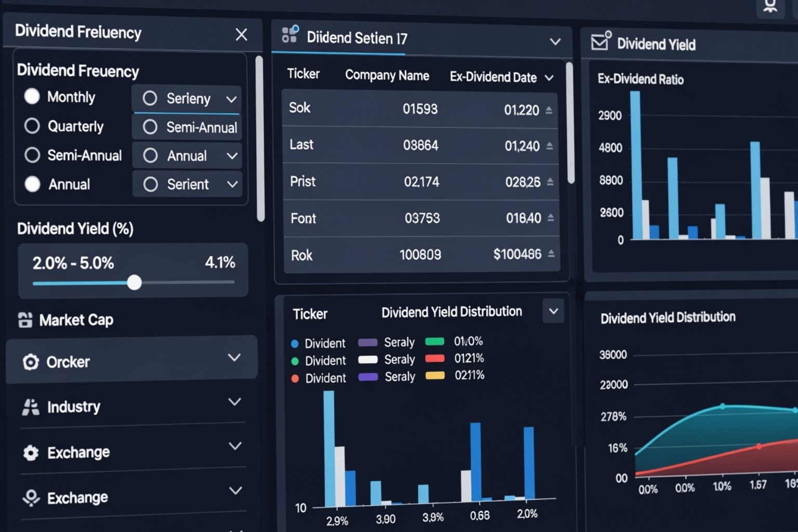Viewport: 798px width, 532px height.
Task: Open the Ex-Dividend Date column dropdown
Action: (549, 78)
